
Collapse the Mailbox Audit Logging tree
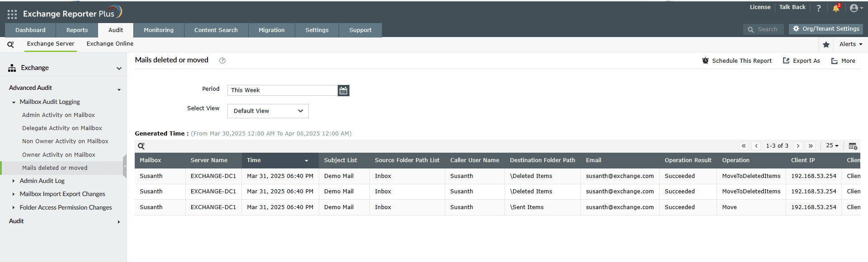pos(14,103)
